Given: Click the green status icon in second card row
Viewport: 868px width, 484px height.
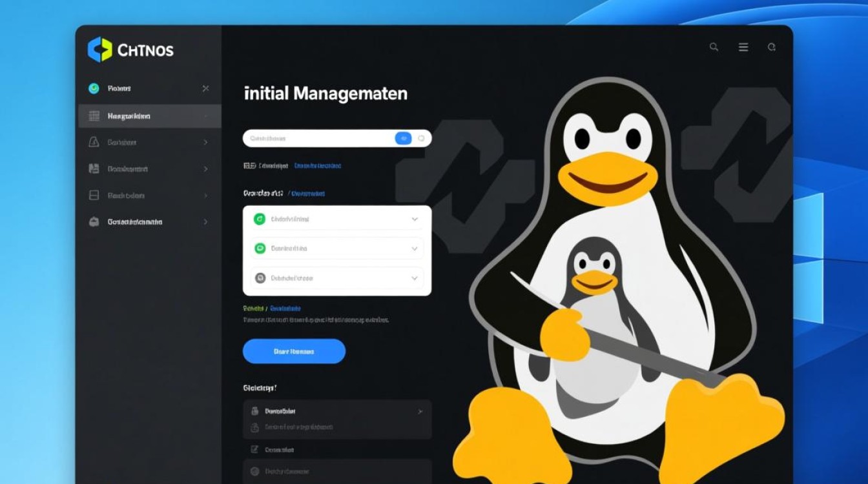Looking at the screenshot, I should 260,248.
